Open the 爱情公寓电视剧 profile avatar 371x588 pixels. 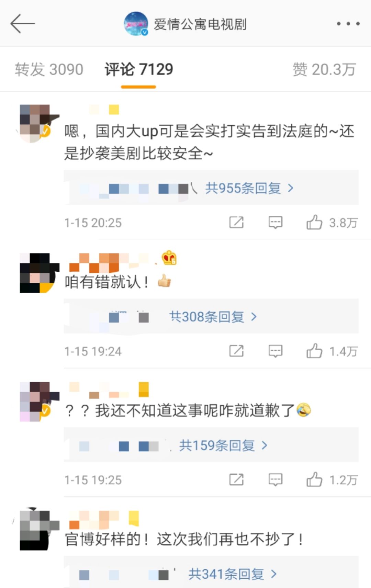(136, 24)
